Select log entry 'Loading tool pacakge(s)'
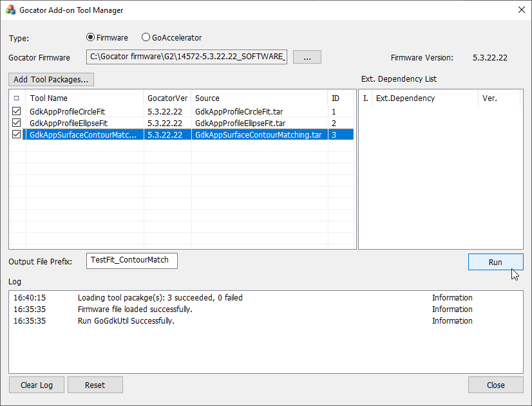 click(x=160, y=297)
